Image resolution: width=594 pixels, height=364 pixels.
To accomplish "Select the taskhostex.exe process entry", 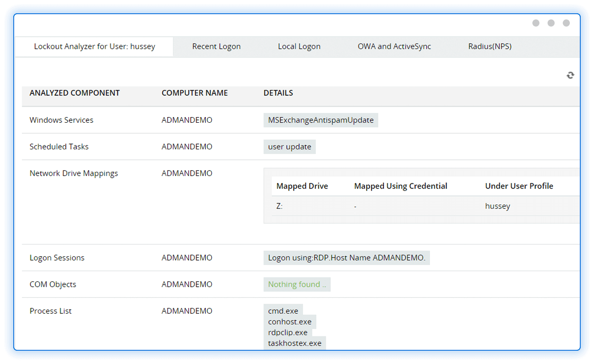I will coord(294,343).
